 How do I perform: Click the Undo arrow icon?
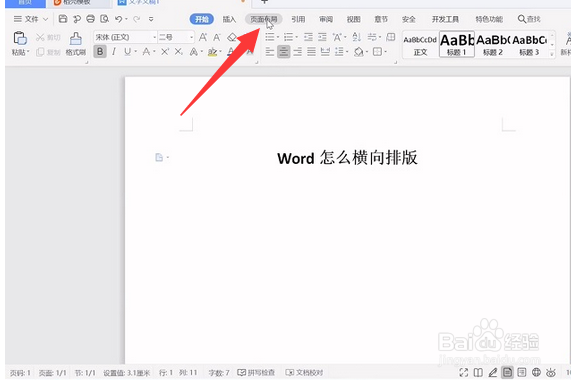119,19
